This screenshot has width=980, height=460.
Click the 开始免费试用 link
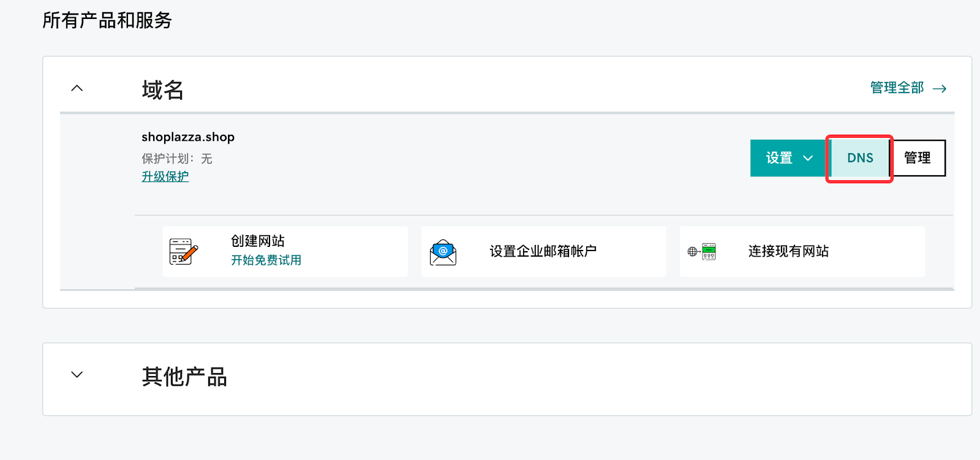click(266, 260)
